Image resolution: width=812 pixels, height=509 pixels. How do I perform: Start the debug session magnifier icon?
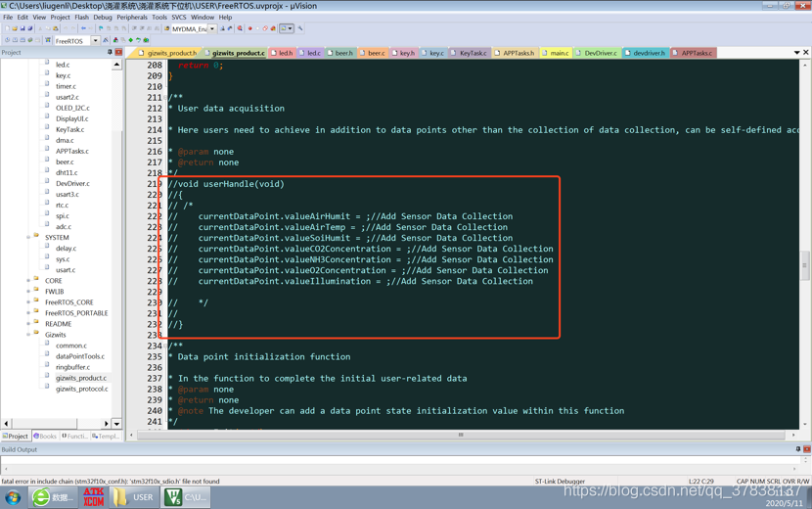(x=240, y=28)
